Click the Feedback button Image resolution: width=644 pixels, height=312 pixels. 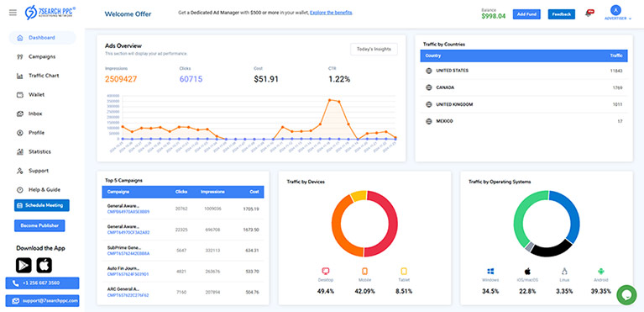point(562,14)
